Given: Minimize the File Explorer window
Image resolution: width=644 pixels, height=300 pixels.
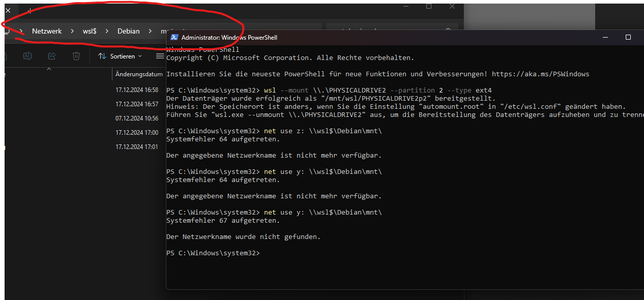Looking at the screenshot, I should [x=405, y=6].
